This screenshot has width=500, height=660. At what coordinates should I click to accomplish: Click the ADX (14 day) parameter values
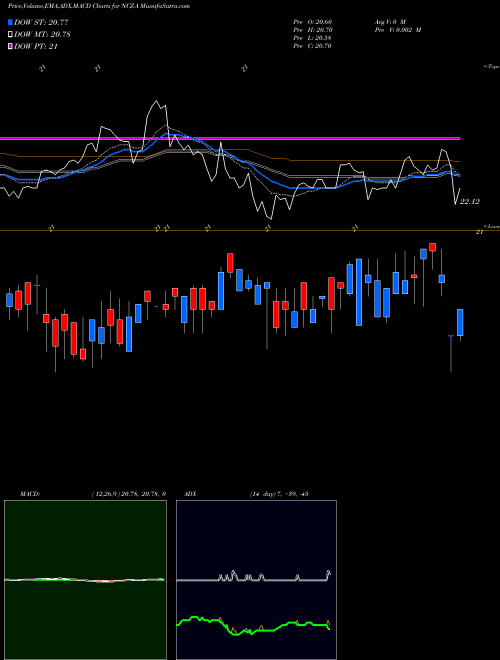(279, 494)
